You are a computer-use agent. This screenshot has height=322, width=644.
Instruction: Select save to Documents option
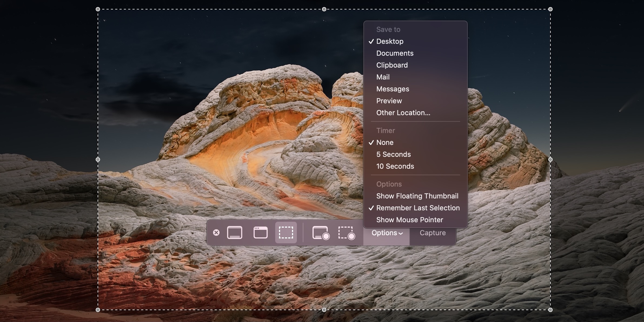coord(394,52)
